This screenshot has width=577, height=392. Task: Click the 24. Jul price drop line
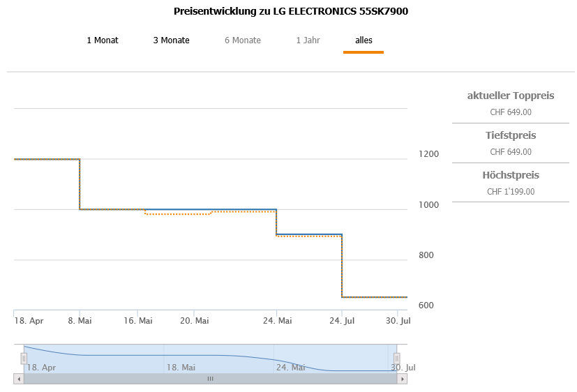click(342, 265)
